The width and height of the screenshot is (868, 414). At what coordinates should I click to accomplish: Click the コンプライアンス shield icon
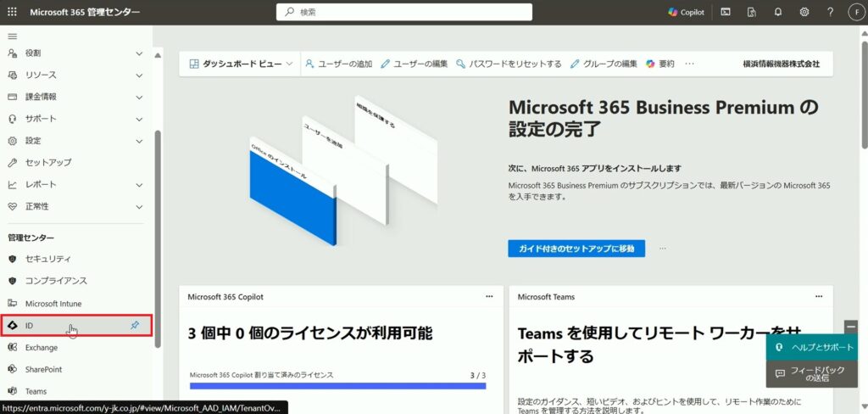coord(12,281)
